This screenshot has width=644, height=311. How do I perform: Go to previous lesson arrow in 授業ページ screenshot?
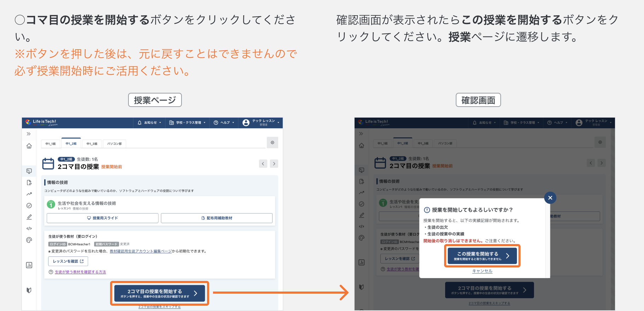(263, 164)
